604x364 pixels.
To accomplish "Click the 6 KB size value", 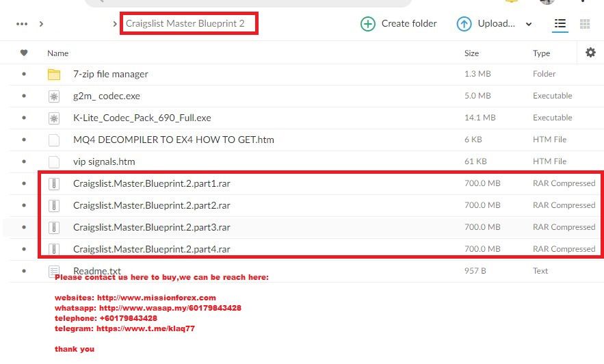I will pos(473,140).
